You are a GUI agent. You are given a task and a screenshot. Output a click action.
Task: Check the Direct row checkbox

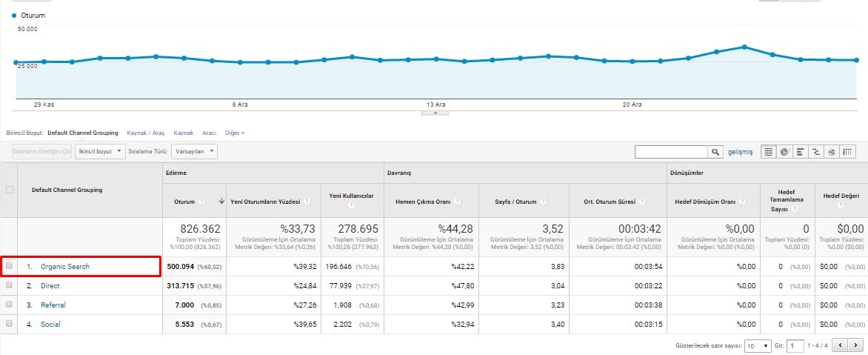9,286
